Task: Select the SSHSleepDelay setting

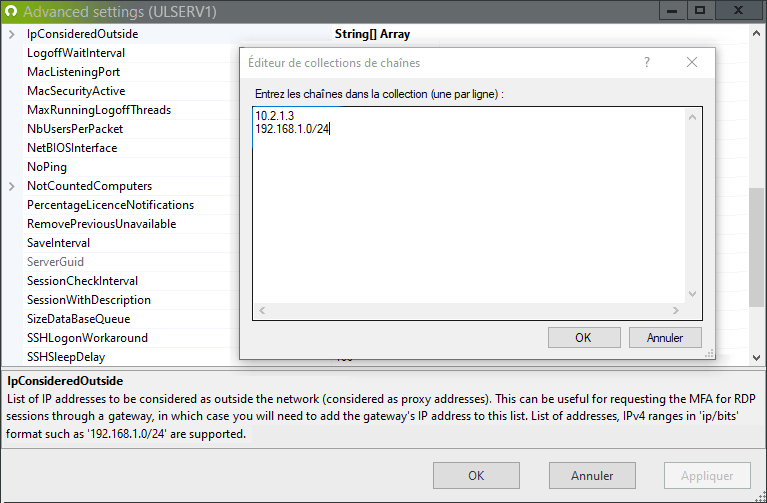Action: pyautogui.click(x=66, y=357)
